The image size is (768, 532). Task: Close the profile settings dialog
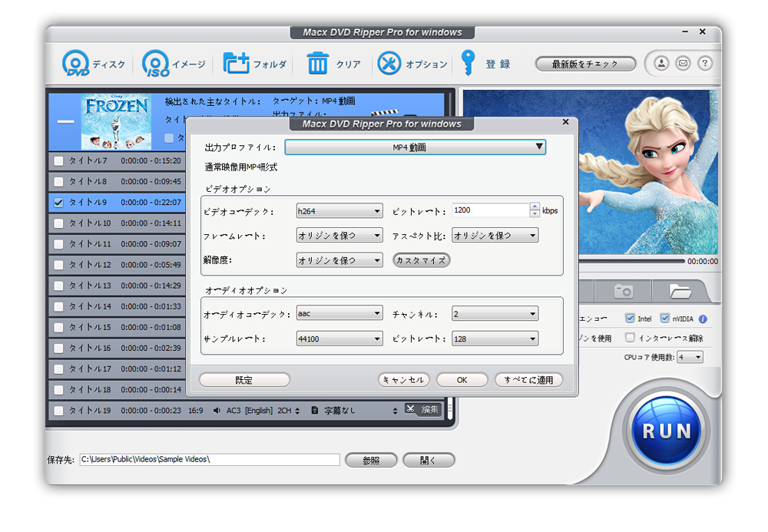click(x=566, y=122)
